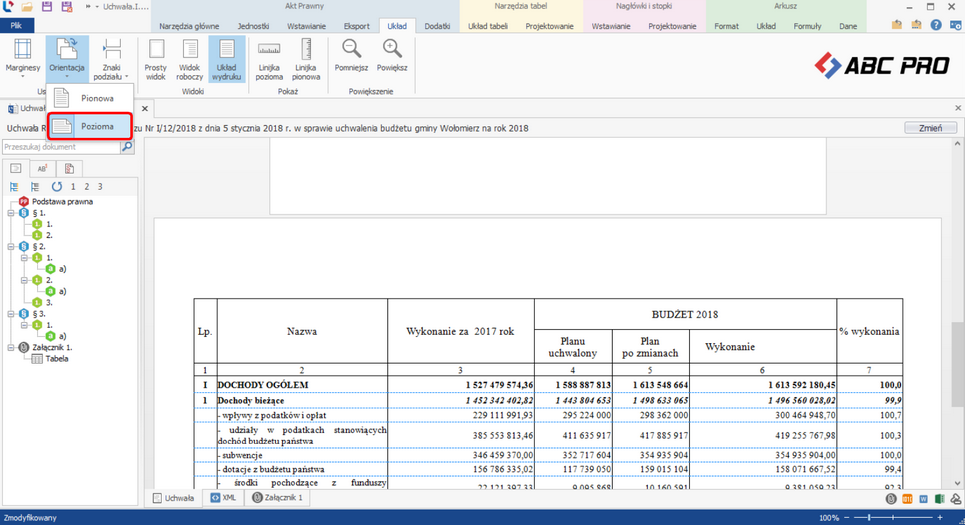This screenshot has width=965, height=525.
Task: Collapse the § 2. tree node
Action: click(x=10, y=246)
